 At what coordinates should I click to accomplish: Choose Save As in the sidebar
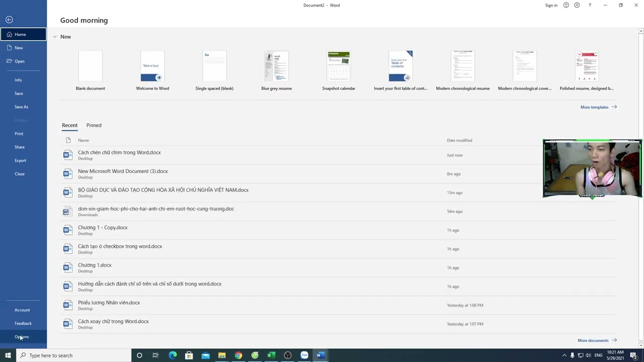23,107
